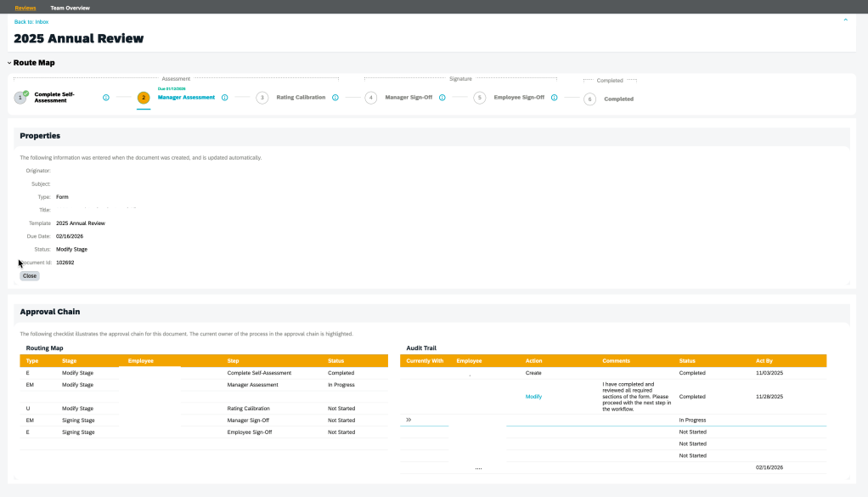This screenshot has height=497, width=868.
Task: Click the Act By column header
Action: 764,361
